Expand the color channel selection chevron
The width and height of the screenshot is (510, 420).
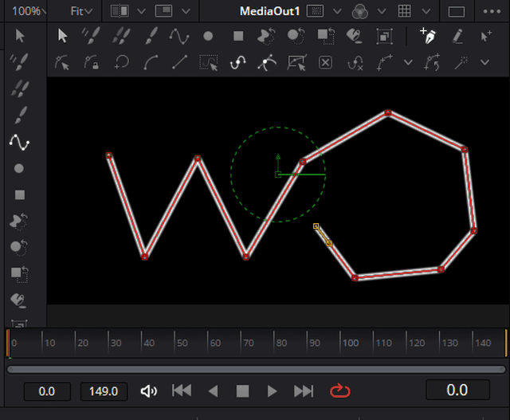[x=382, y=12]
